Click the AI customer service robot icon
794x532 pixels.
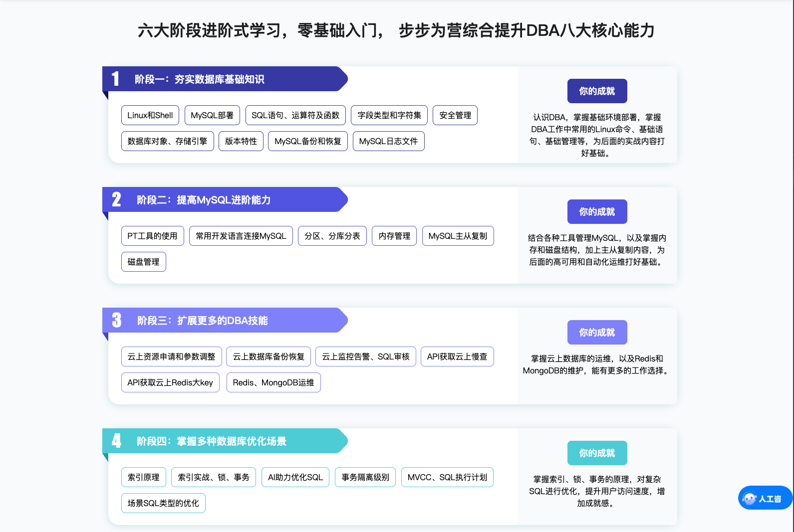click(x=750, y=499)
